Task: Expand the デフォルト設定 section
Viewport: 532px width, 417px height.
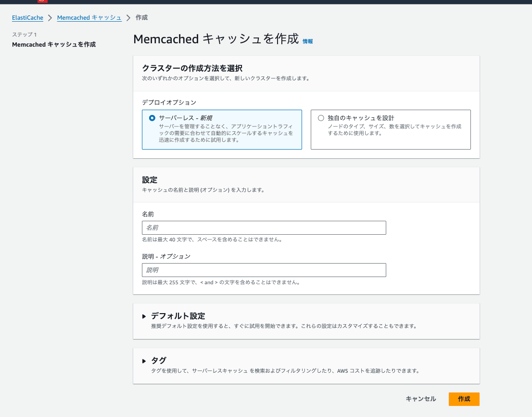Action: (144, 316)
